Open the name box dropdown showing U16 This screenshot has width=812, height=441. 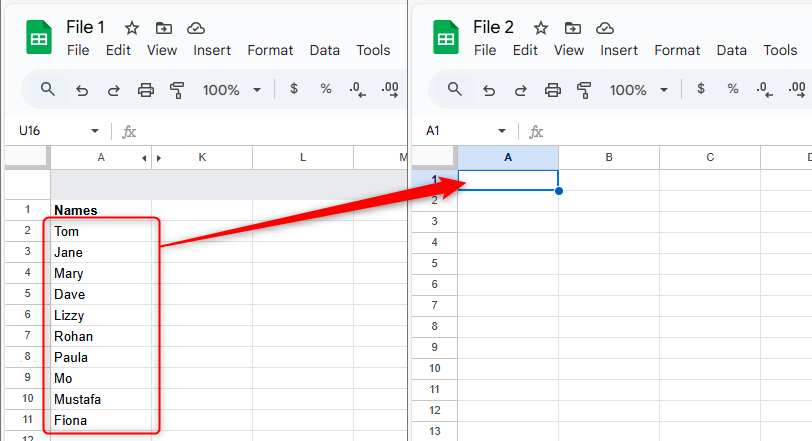click(95, 131)
